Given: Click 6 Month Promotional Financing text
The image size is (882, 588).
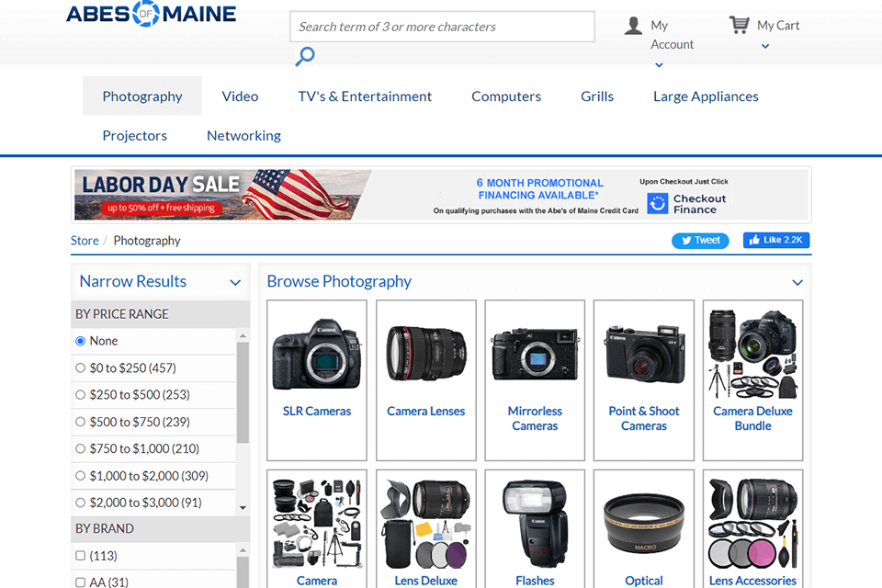Looking at the screenshot, I should click(x=539, y=189).
